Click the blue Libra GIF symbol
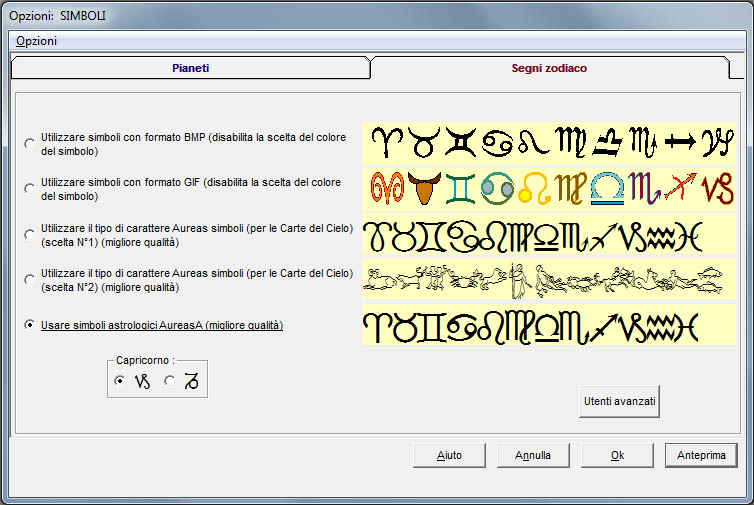 coord(607,189)
